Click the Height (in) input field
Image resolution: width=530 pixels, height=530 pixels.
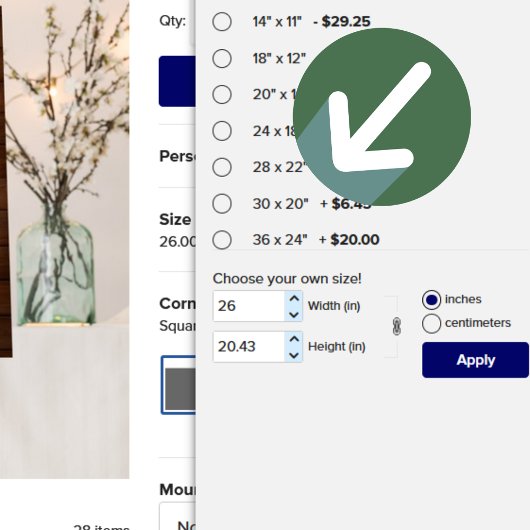pos(249,347)
